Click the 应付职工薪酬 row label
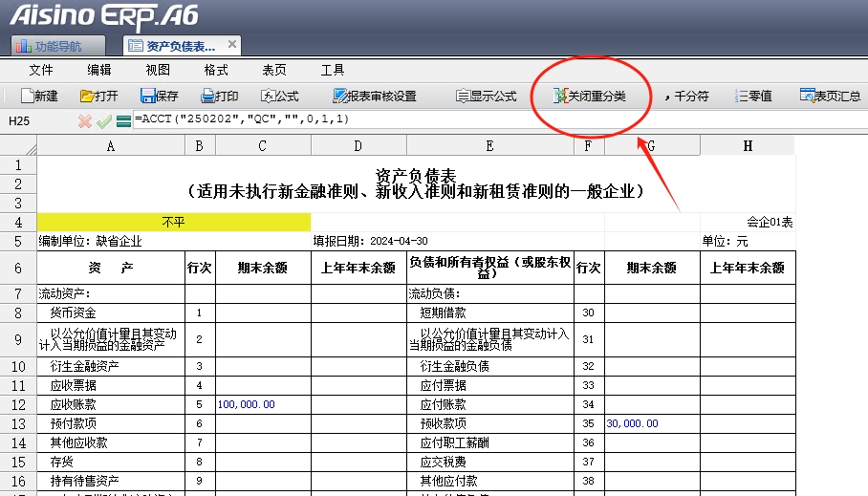 coord(454,442)
